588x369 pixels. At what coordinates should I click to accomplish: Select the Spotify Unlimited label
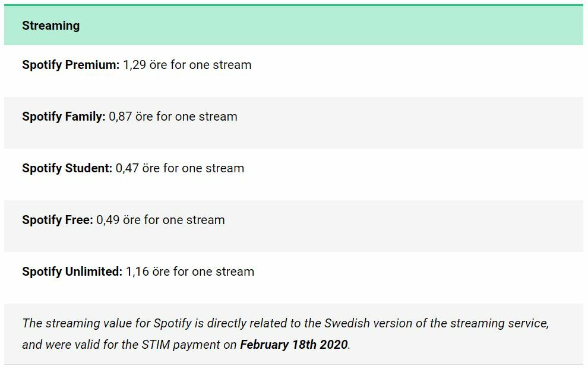tap(72, 272)
